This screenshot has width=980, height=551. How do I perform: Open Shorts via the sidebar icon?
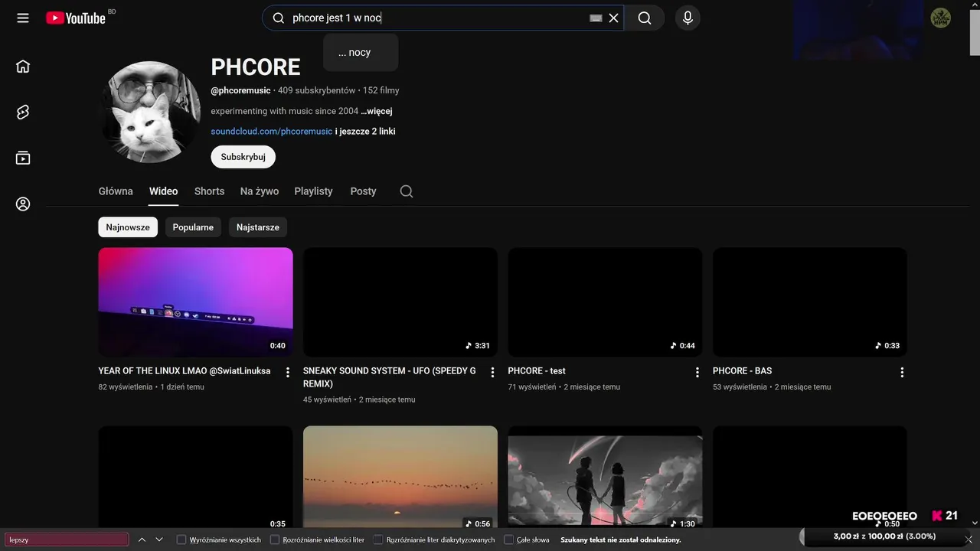23,112
